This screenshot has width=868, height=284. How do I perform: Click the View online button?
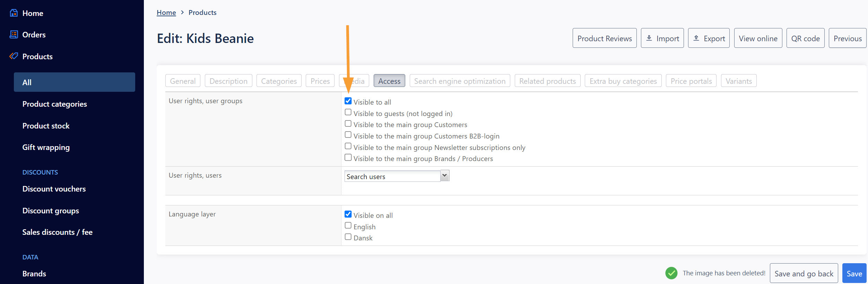(758, 38)
